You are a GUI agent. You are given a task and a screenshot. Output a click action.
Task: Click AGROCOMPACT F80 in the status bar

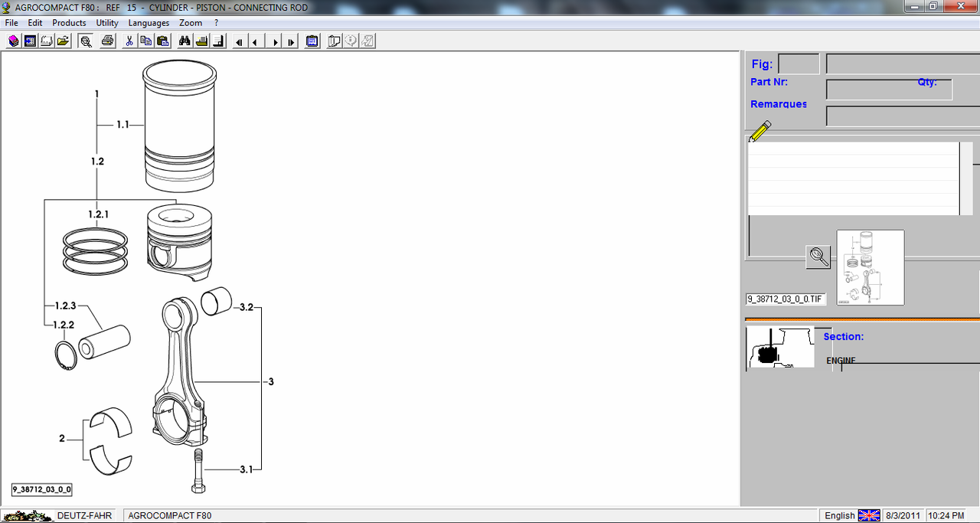tap(170, 515)
